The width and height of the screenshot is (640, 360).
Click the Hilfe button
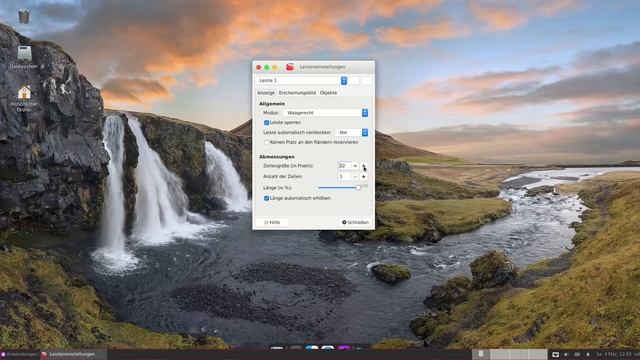point(272,222)
